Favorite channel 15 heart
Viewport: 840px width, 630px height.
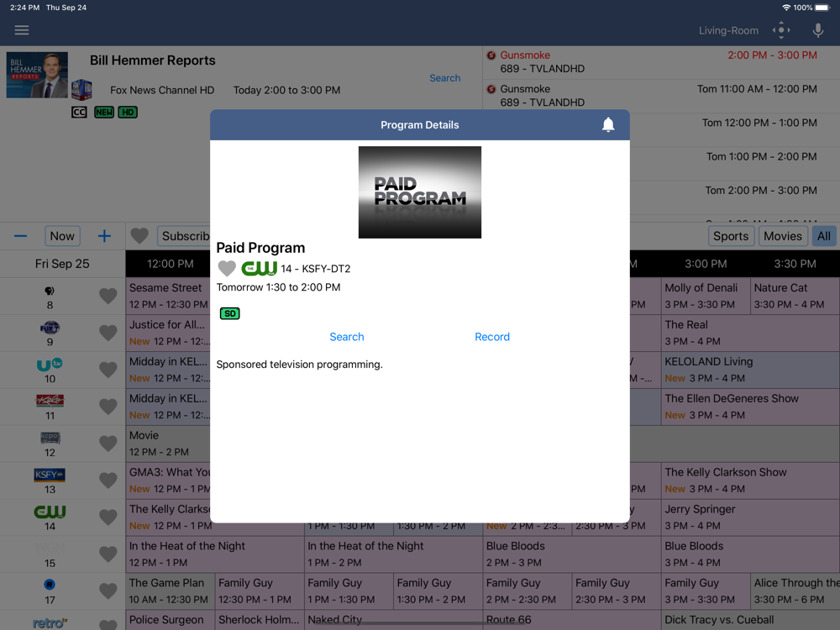108,554
